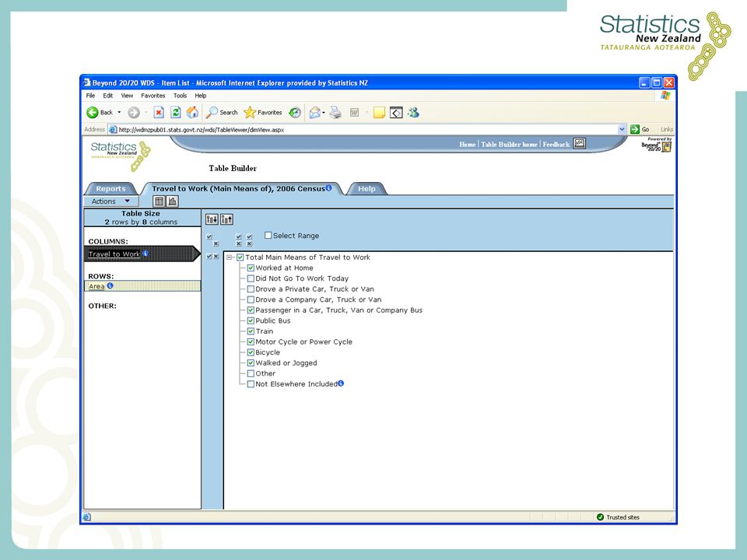Uncheck the Train checkbox
Viewport: 747px width, 560px height.
coord(251,331)
